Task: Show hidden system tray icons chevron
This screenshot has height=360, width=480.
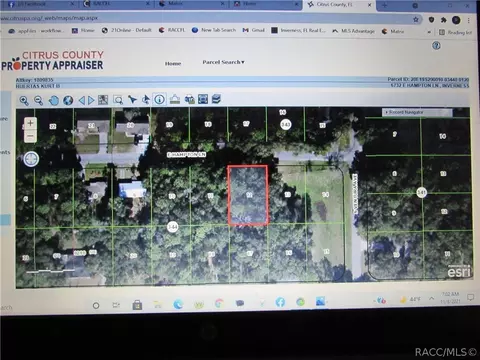Action: (x=431, y=299)
